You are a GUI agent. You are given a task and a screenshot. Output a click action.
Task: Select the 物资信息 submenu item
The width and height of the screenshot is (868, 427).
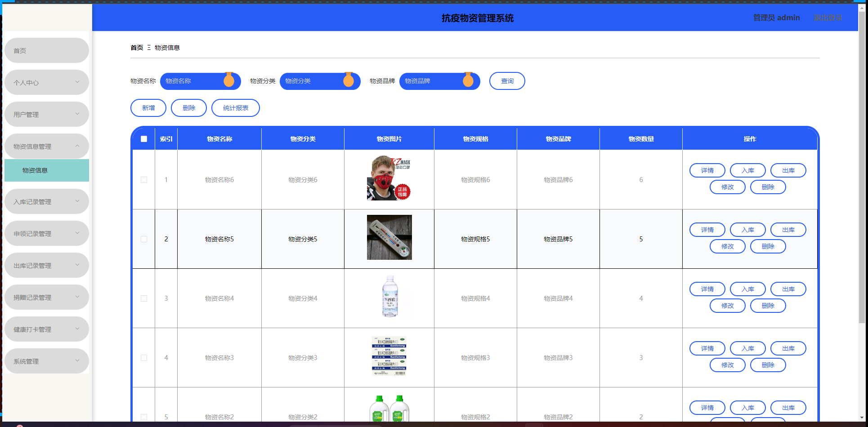click(46, 170)
